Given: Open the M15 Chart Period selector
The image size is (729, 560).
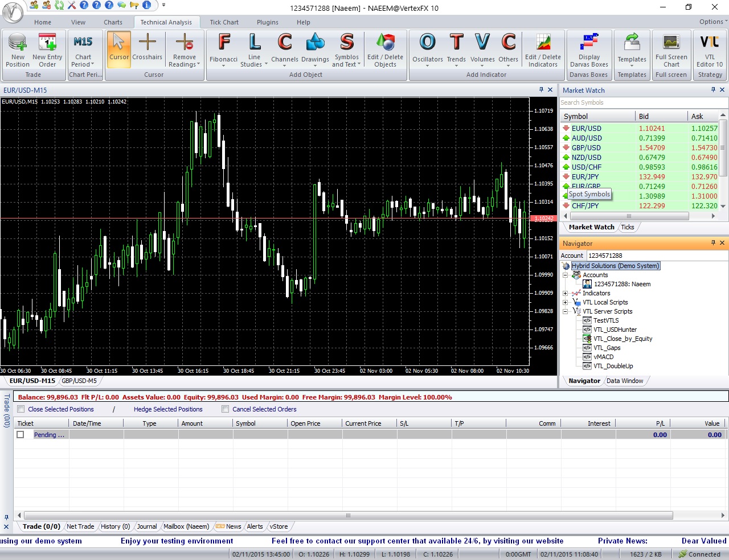Looking at the screenshot, I should (83, 50).
